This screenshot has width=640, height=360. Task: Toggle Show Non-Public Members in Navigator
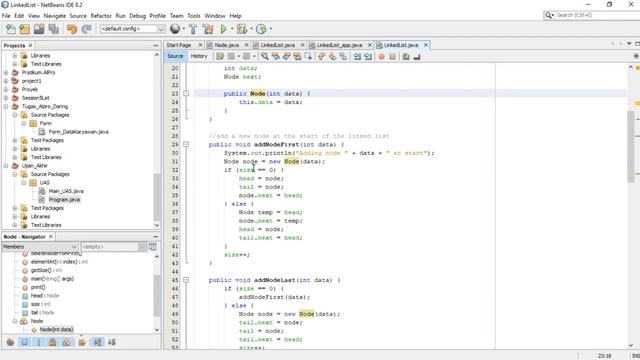point(53,342)
